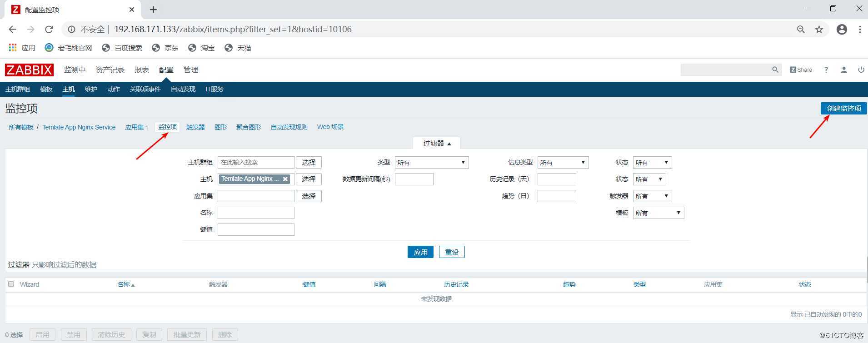Switch to 触发器 tab link
The height and width of the screenshot is (343, 868).
[195, 127]
